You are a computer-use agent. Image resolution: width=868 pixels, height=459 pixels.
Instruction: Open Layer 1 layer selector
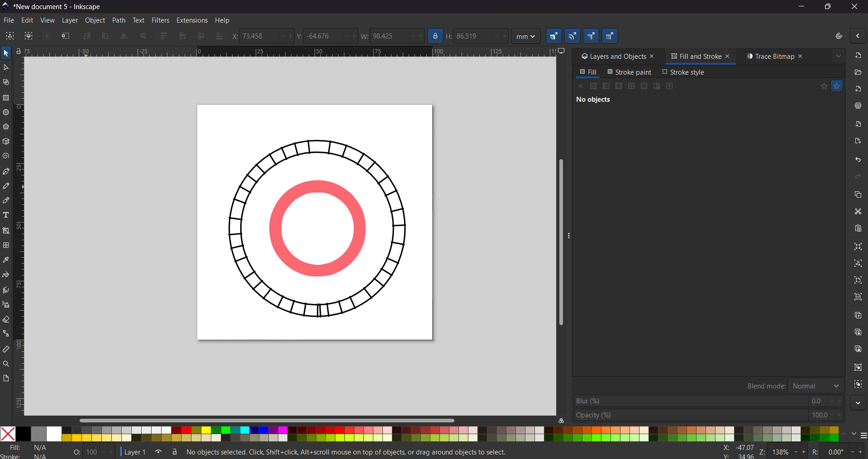[135, 452]
